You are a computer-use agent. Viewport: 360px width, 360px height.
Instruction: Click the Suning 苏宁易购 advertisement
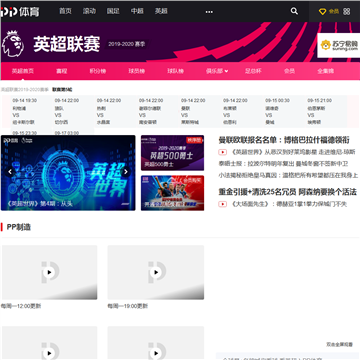[338, 45]
